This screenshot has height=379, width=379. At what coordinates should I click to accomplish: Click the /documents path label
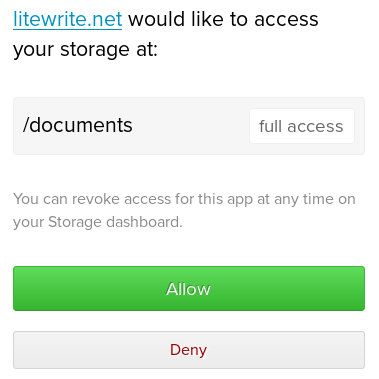pyautogui.click(x=78, y=125)
